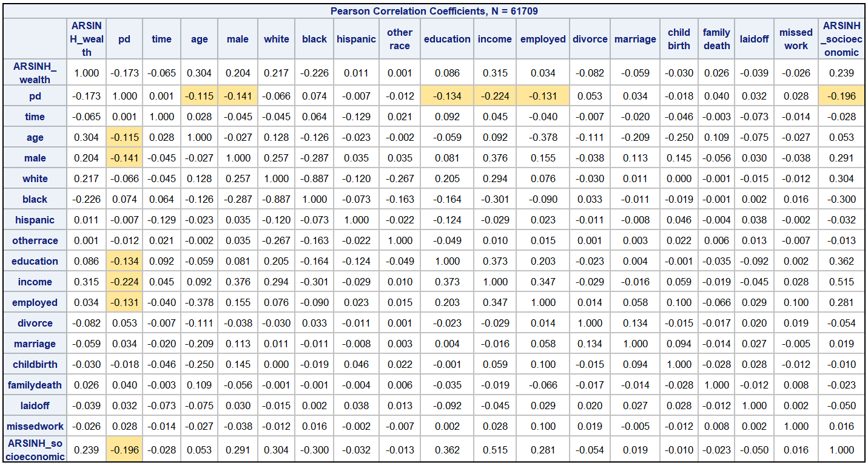
Task: Select the 'ARSINH_socioeconomic' row label
Action: coord(35,450)
